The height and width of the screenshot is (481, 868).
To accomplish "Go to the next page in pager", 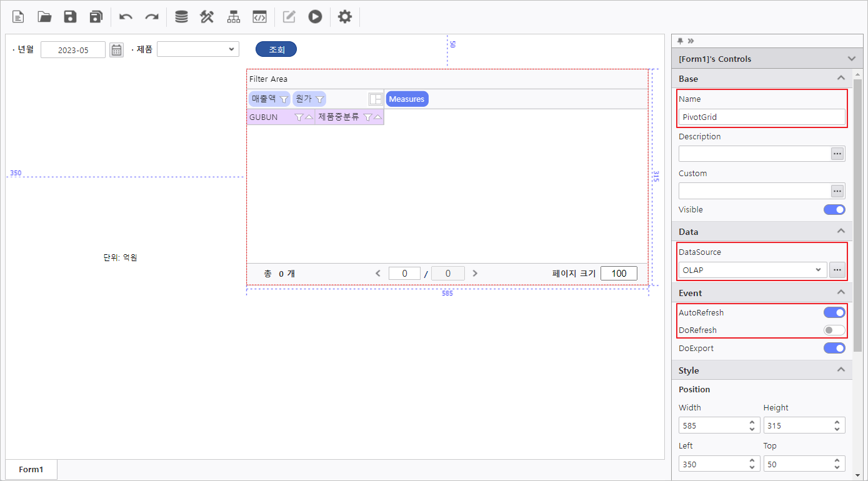I will tap(475, 273).
